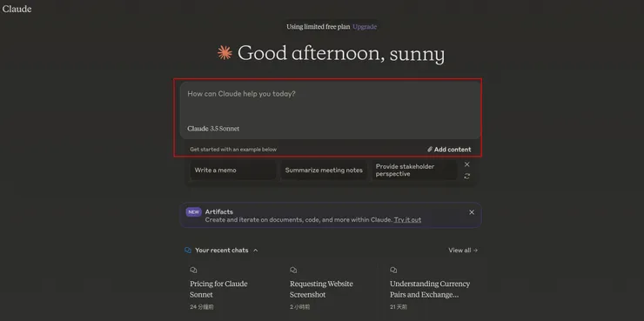Click chat icon above Understanding Currency Pairs
Viewport: 644px width, 321px height.
pos(393,270)
